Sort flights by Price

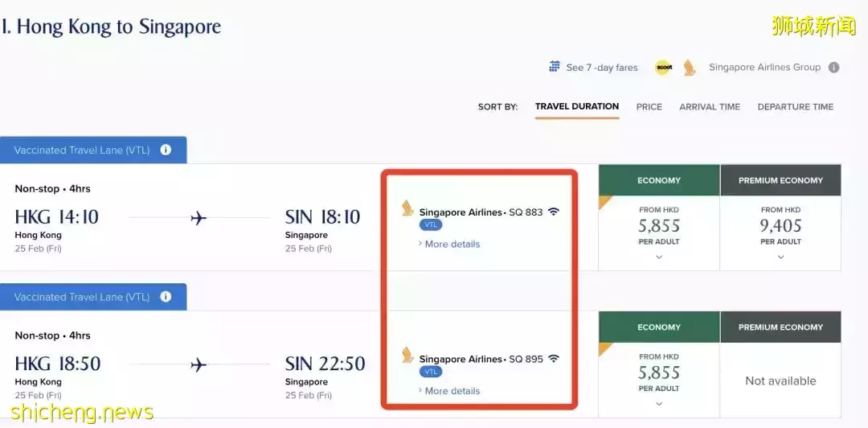[649, 106]
